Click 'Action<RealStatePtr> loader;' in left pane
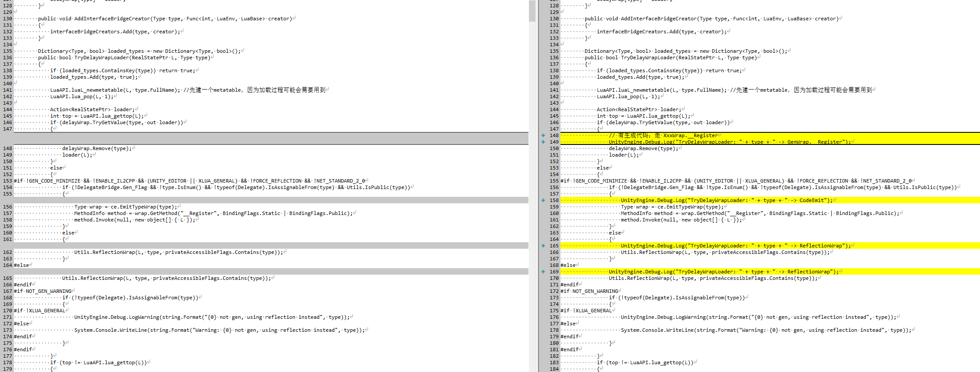 (x=93, y=109)
